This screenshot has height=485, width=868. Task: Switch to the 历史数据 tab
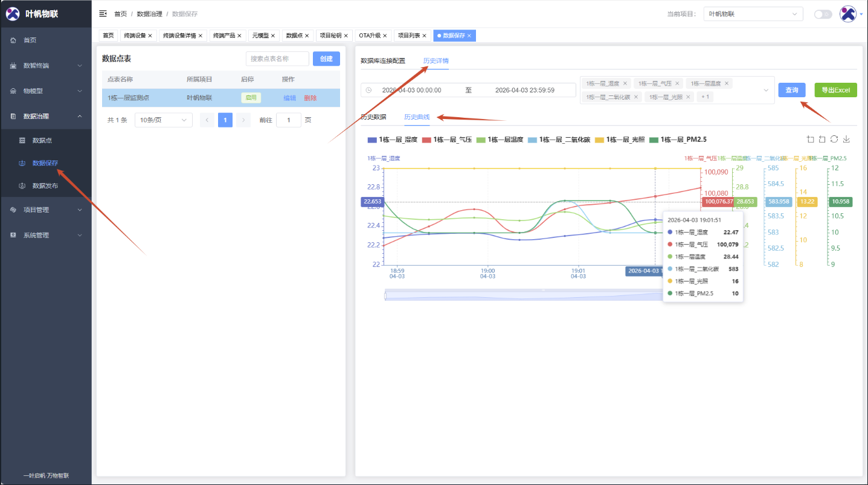click(x=373, y=117)
